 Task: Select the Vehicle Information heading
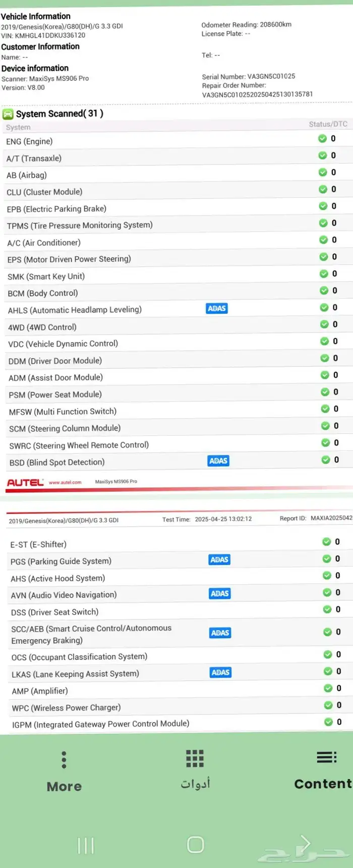click(x=36, y=16)
